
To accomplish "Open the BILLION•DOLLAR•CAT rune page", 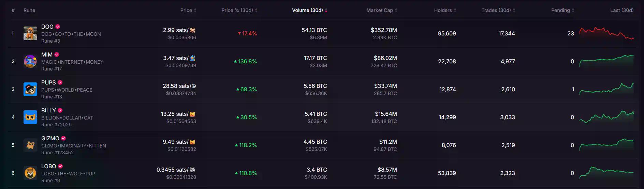I will [x=67, y=118].
